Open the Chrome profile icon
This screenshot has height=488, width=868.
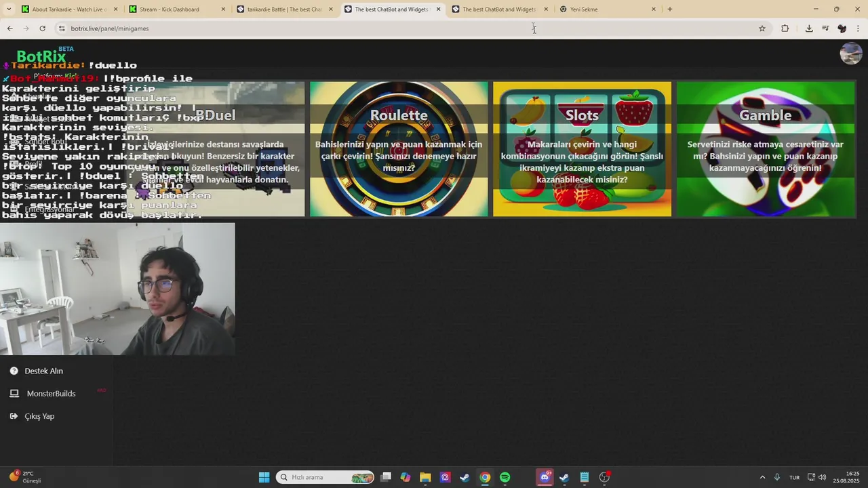842,28
